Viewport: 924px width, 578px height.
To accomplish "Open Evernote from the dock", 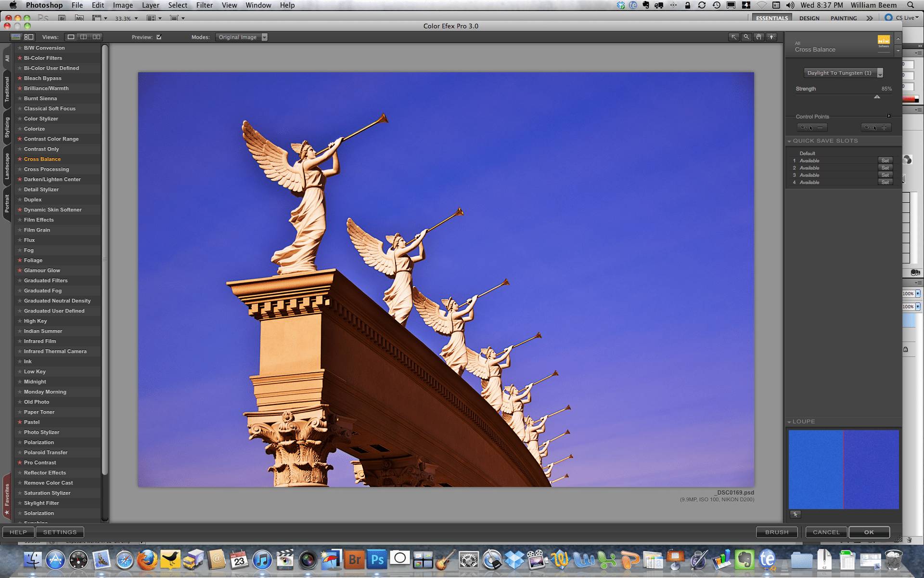I will point(744,560).
